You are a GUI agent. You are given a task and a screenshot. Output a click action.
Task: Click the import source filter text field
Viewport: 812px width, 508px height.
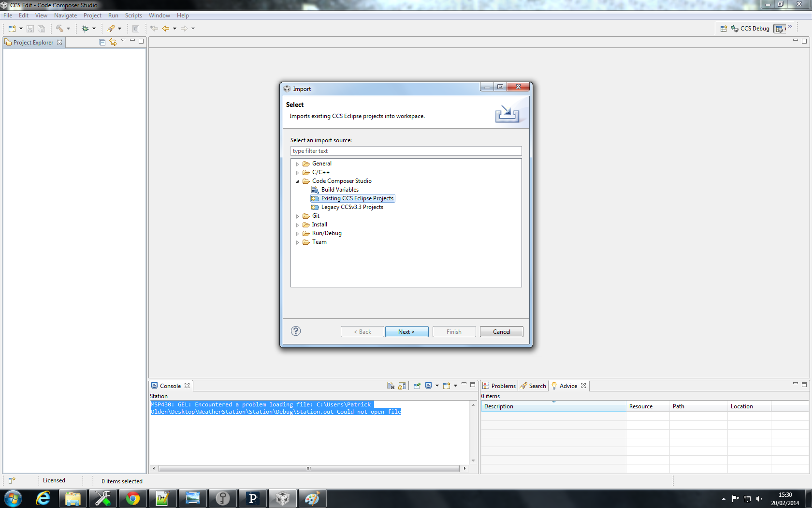[x=406, y=151]
